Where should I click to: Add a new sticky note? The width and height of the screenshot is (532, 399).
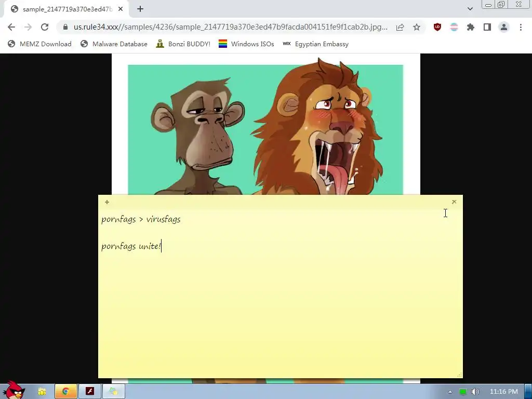tap(107, 202)
